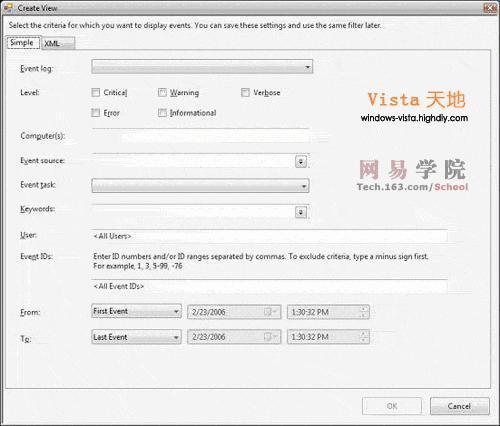Click the Event source dropdown arrow icon

(x=301, y=162)
